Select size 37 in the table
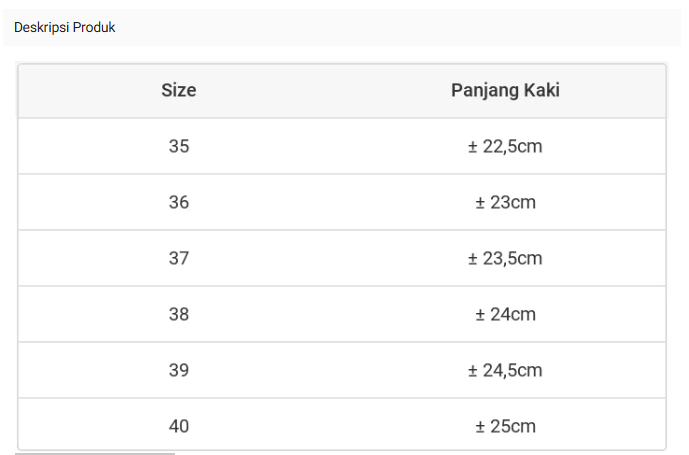Viewport: 689px width, 455px height. 179,259
